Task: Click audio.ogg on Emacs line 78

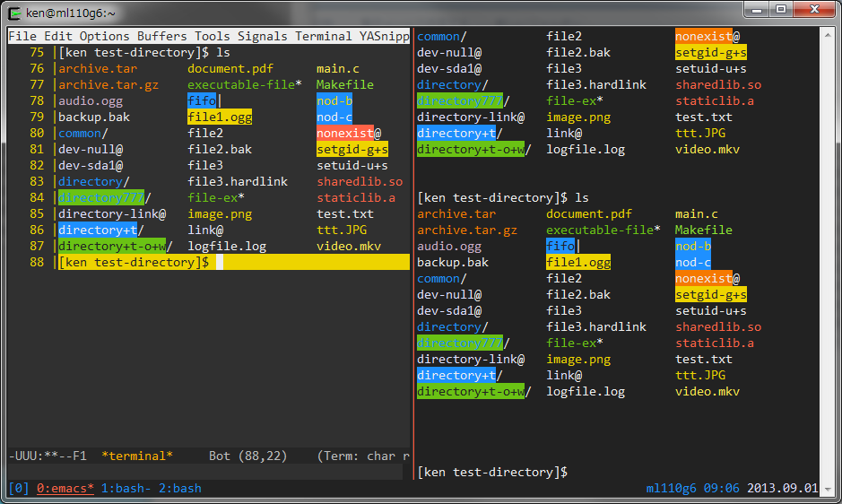Action: [x=91, y=101]
